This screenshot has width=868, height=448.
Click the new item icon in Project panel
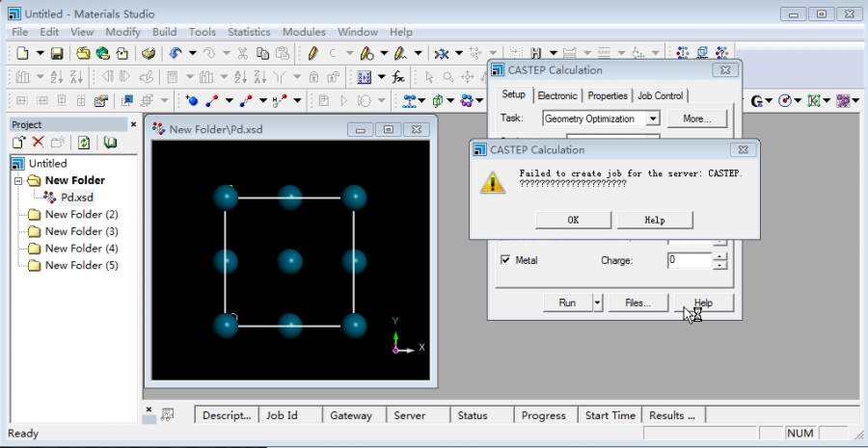point(19,143)
